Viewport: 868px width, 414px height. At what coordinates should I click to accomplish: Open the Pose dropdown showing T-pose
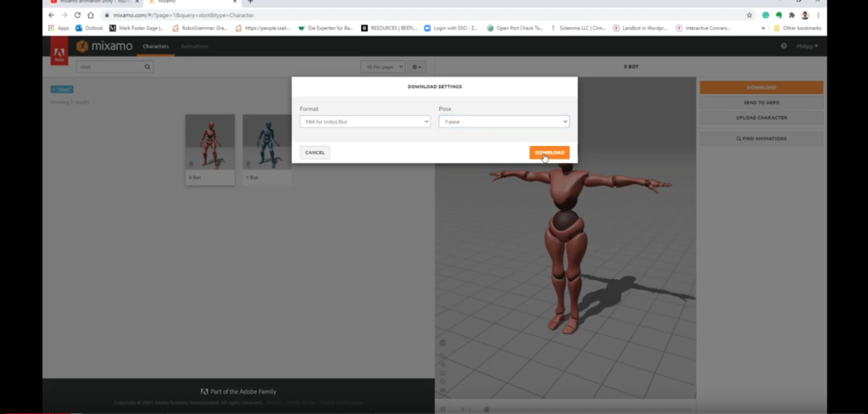pyautogui.click(x=504, y=122)
